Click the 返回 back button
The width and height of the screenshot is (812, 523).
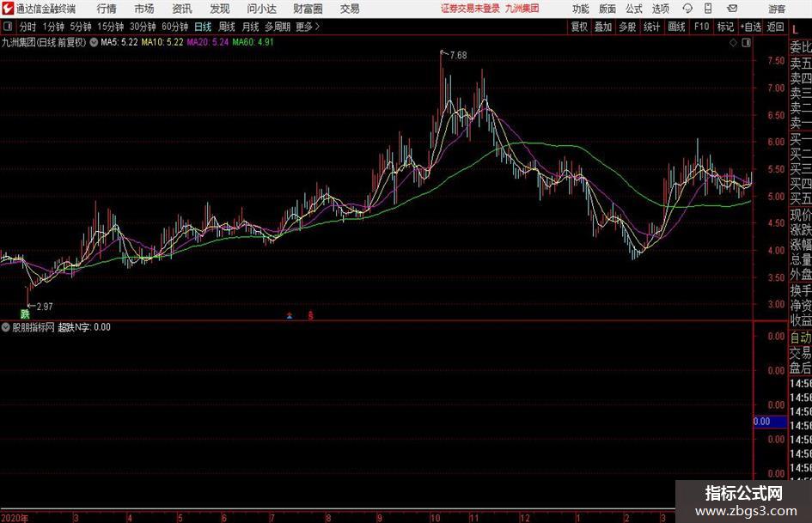(775, 27)
